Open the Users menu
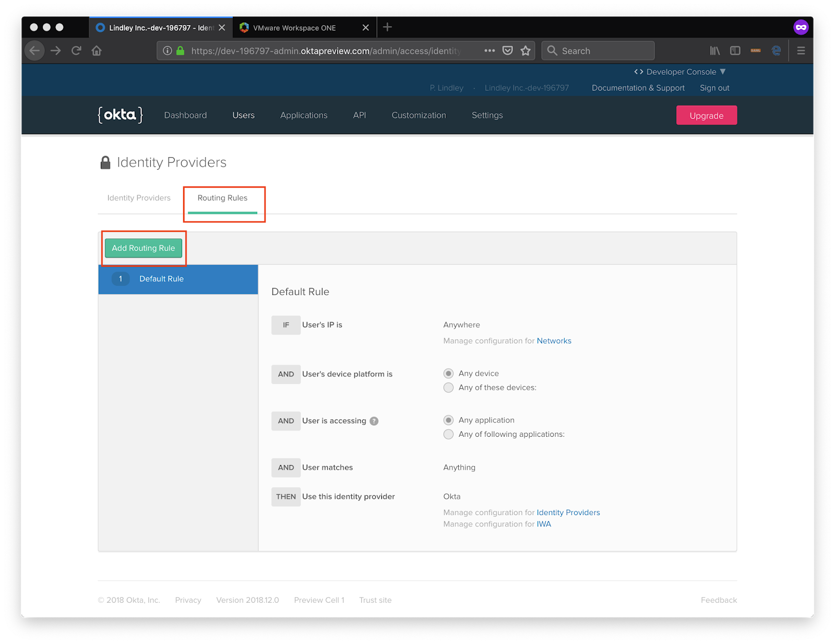 pos(244,115)
